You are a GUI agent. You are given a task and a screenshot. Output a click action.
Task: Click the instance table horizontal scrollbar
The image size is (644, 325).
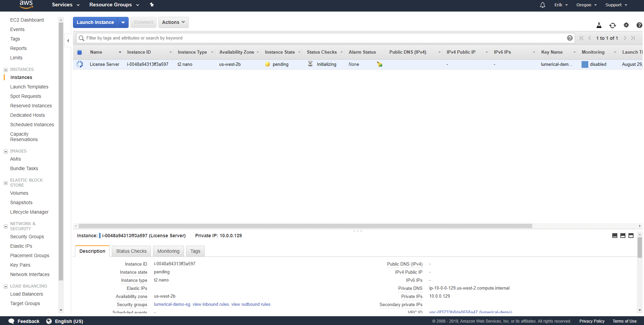(x=305, y=226)
